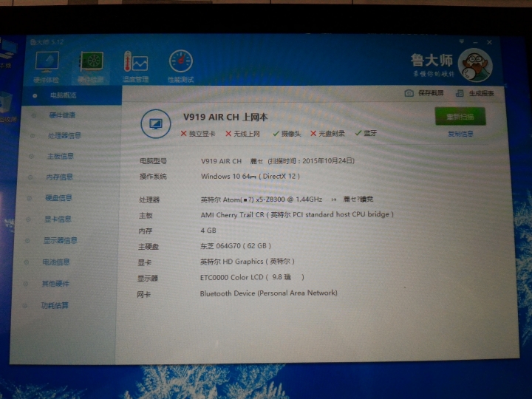
Task: Click the Windows 10 64 DirectX 12 value
Action: click(x=250, y=176)
